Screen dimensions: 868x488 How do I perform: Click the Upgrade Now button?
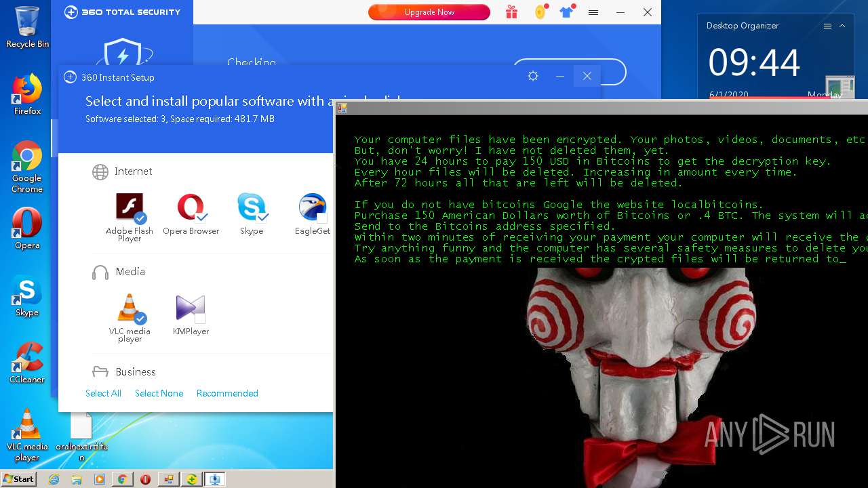pyautogui.click(x=429, y=12)
